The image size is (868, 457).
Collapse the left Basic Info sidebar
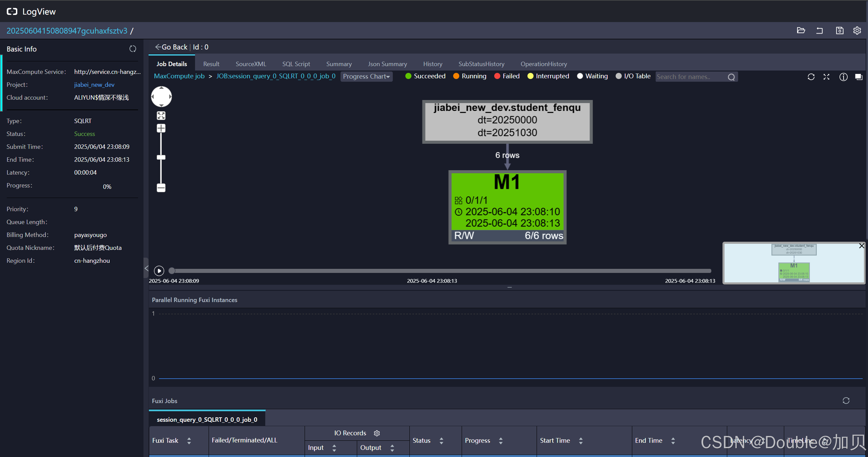[146, 268]
